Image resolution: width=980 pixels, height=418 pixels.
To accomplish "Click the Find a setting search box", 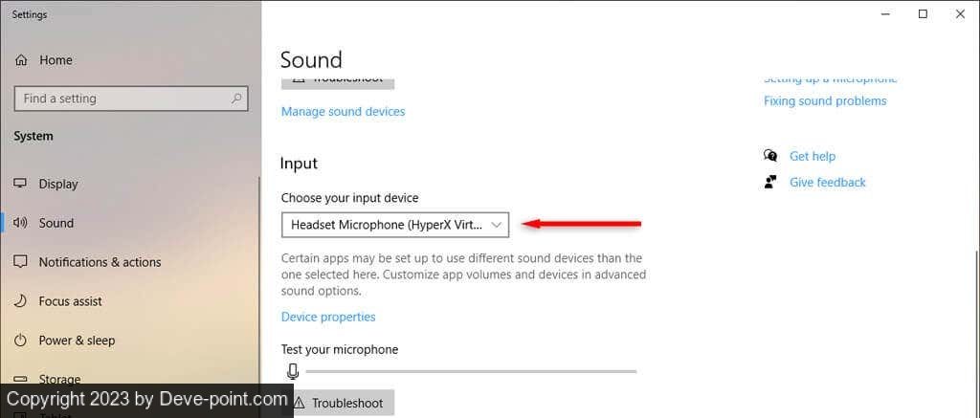I will tap(122, 99).
